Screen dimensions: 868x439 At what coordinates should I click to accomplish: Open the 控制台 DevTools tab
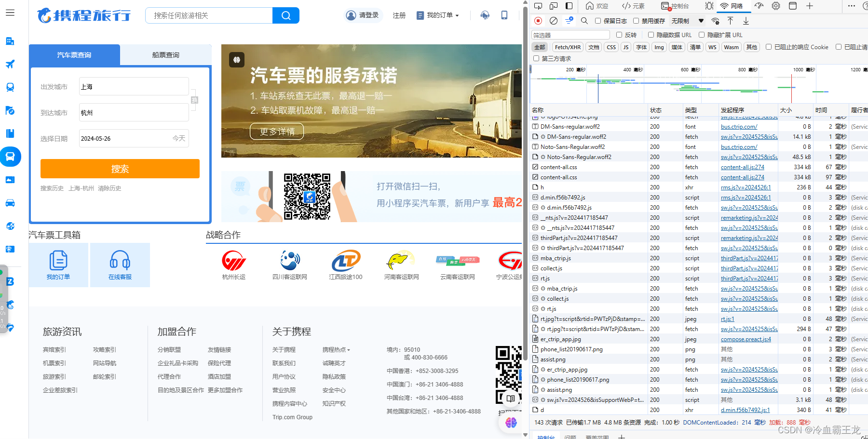tap(675, 6)
